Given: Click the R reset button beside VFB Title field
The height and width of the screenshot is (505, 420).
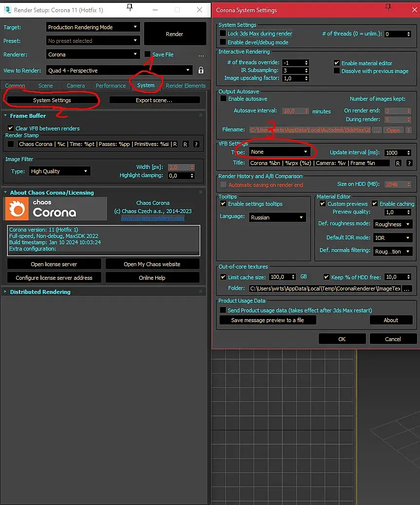Looking at the screenshot, I should click(x=398, y=163).
